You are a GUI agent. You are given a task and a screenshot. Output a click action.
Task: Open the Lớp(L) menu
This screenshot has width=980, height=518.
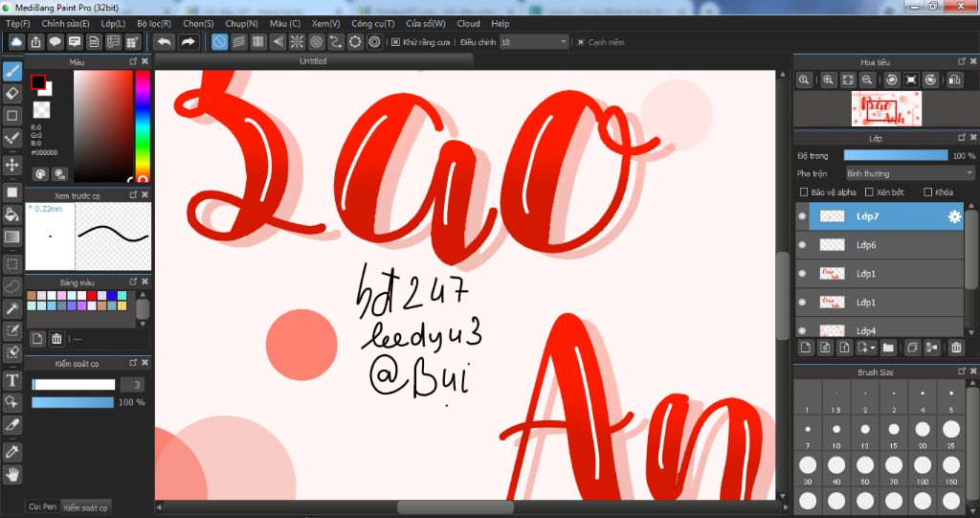pos(113,24)
